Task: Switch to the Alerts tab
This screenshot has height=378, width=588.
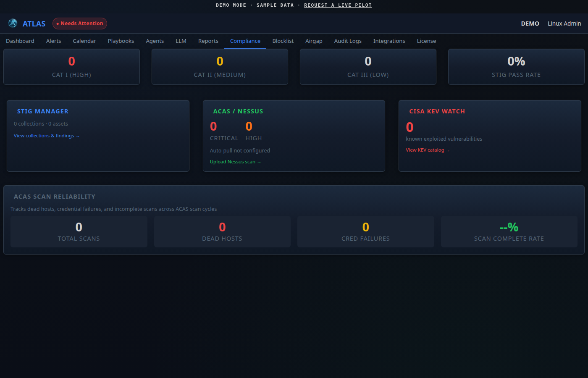Action: point(54,41)
